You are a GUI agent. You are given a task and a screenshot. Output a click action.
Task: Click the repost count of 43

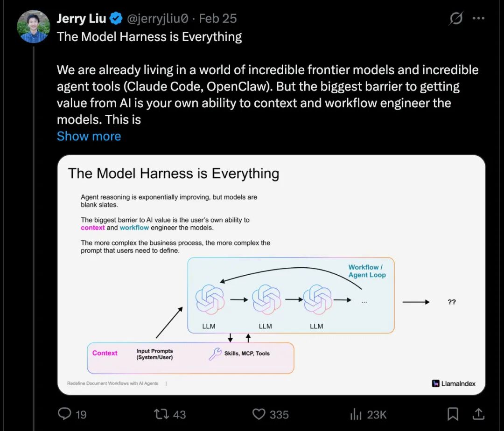pos(179,414)
